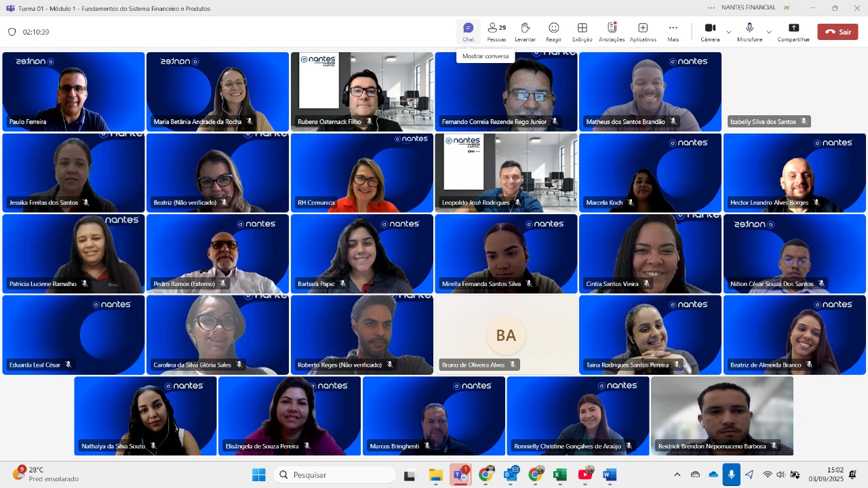Open the Mais more actions menu
This screenshot has width=868, height=488.
673,31
